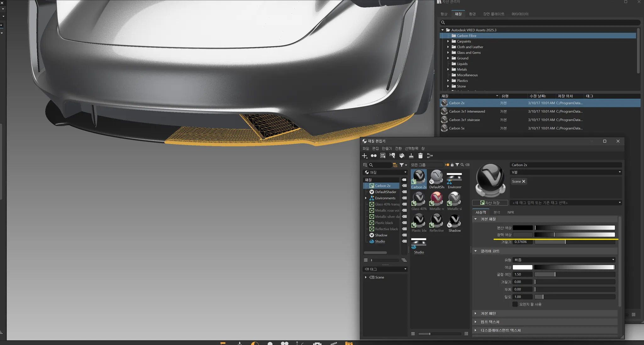This screenshot has width=644, height=345.
Task: Click the node graph icon in toolbar
Action: tap(430, 156)
